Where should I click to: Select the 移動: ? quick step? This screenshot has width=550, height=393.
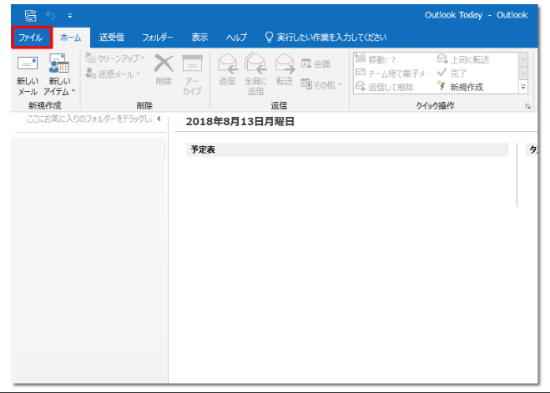pyautogui.click(x=375, y=59)
